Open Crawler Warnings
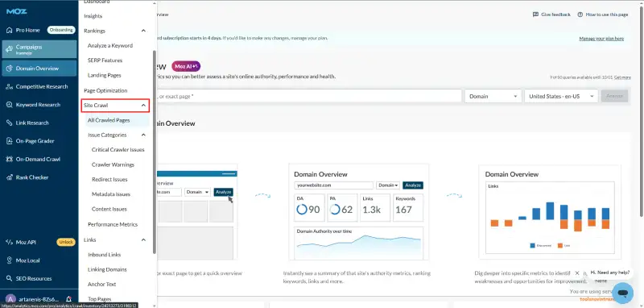The height and width of the screenshot is (308, 644). coord(113,164)
